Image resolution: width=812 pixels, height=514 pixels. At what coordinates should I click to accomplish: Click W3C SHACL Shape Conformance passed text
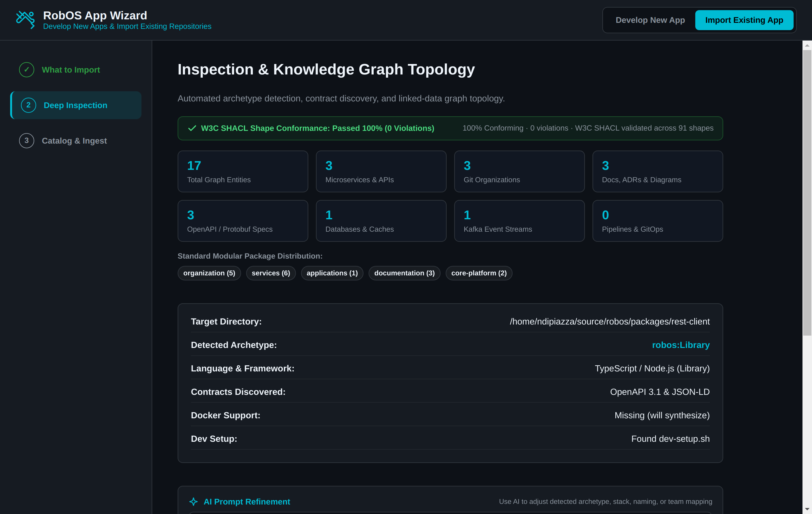[318, 128]
